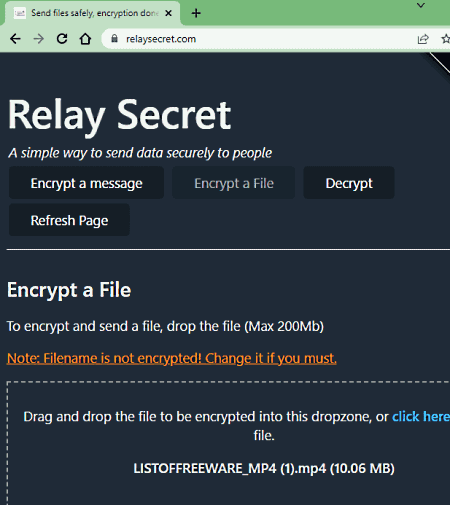Open a new tab with plus

point(196,13)
